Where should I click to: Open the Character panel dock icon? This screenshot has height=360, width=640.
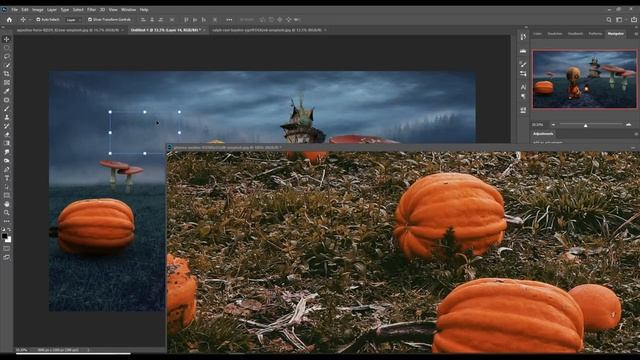pos(523,87)
